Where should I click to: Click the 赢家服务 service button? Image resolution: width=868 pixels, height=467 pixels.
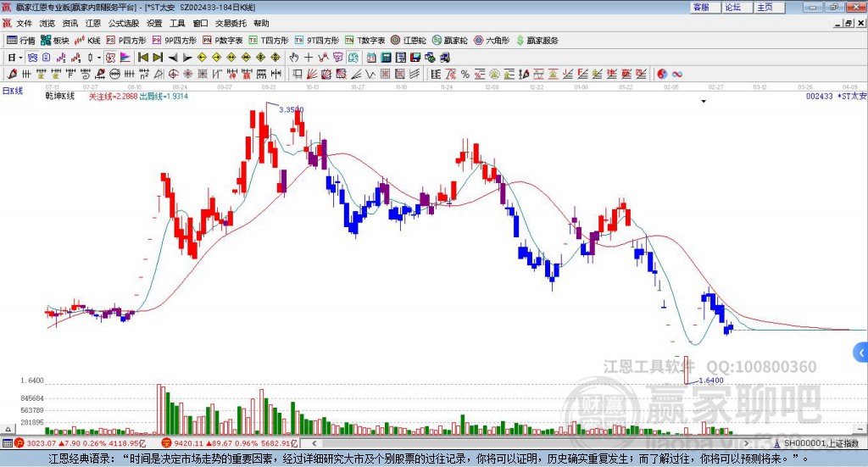(537, 41)
